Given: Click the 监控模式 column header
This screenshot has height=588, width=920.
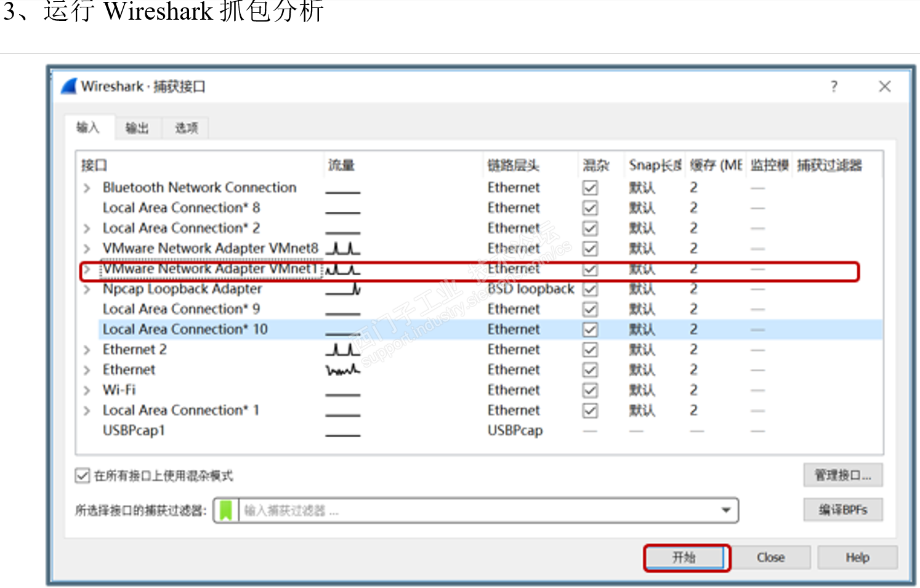Looking at the screenshot, I should (x=770, y=166).
